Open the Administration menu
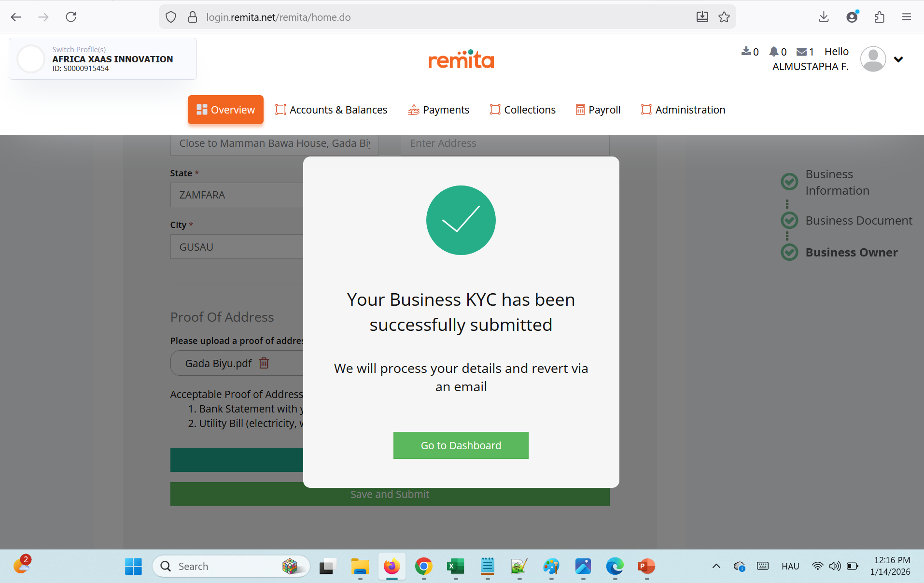Viewport: 924px width, 583px height. tap(683, 110)
